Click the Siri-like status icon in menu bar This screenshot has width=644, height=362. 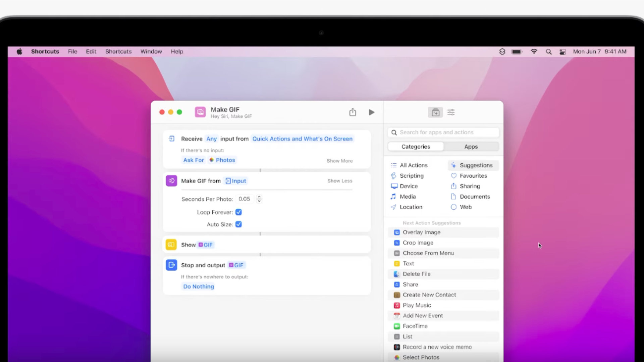point(502,52)
